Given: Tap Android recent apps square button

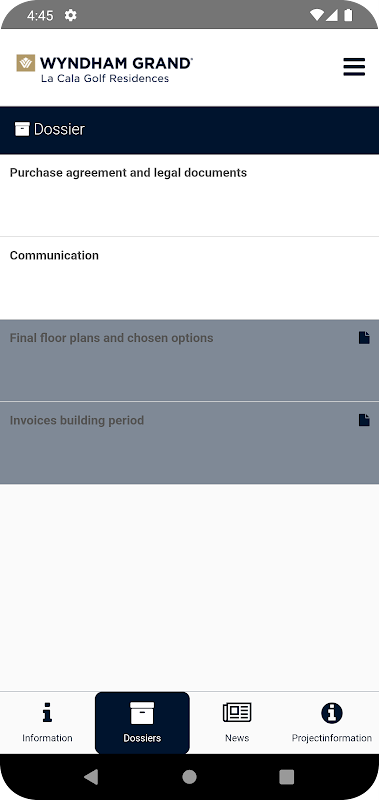Looking at the screenshot, I should pyautogui.click(x=287, y=777).
